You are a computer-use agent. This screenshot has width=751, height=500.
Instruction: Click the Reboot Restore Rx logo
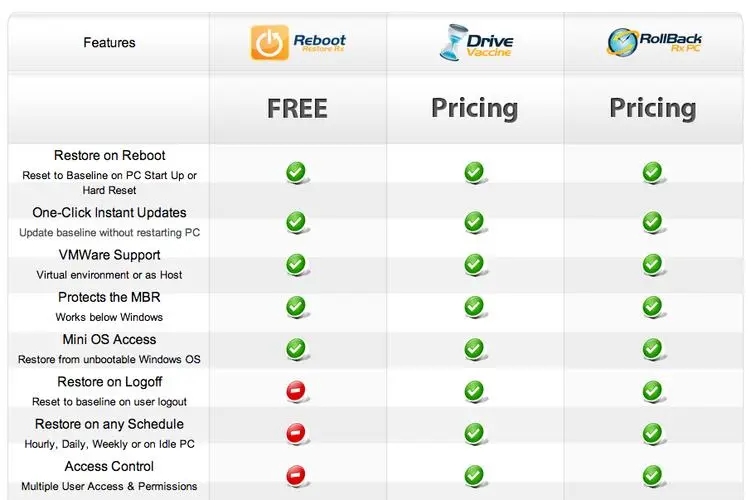297,42
